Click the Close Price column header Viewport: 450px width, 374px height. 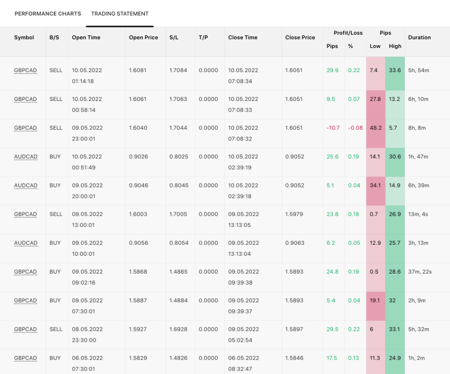click(300, 37)
